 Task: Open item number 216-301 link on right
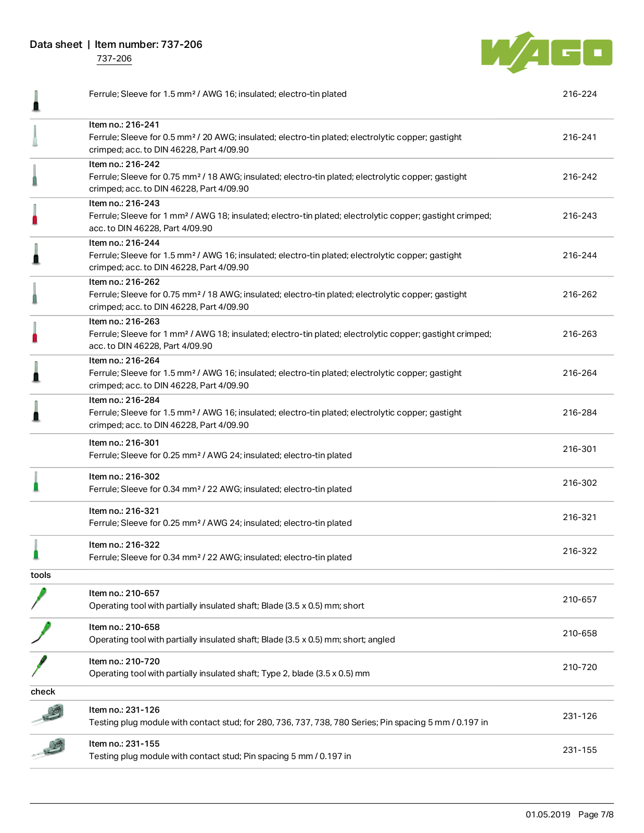tap(579, 449)
